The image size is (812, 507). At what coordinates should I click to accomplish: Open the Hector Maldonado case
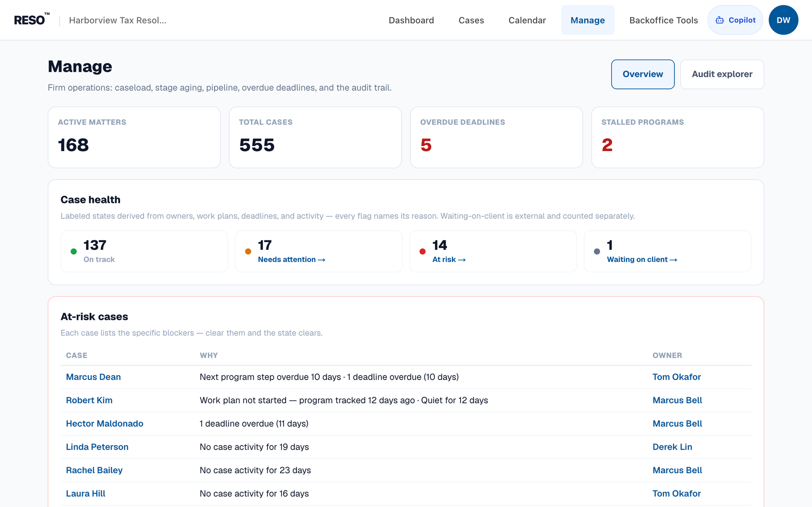pos(105,424)
